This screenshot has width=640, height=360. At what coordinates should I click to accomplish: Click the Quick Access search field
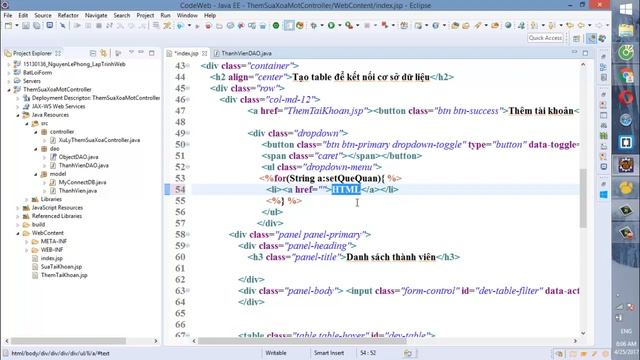(545, 38)
